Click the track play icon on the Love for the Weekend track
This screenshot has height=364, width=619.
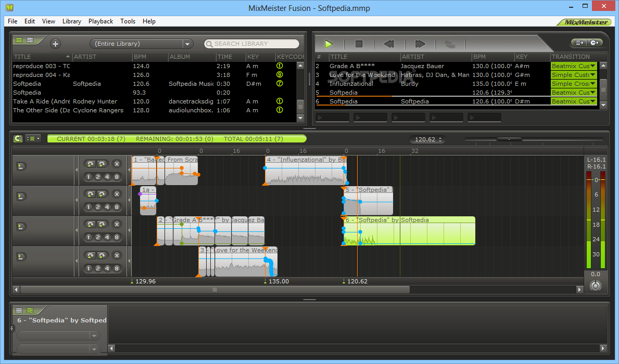21,257
